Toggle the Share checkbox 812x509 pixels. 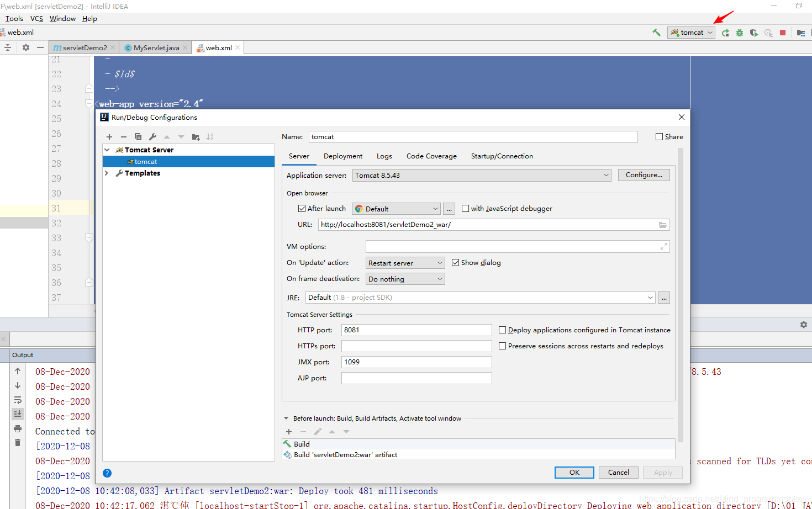pyautogui.click(x=659, y=137)
